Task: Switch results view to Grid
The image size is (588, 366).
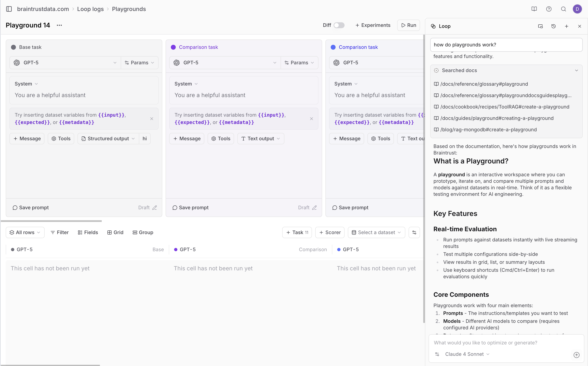Action: coord(115,232)
